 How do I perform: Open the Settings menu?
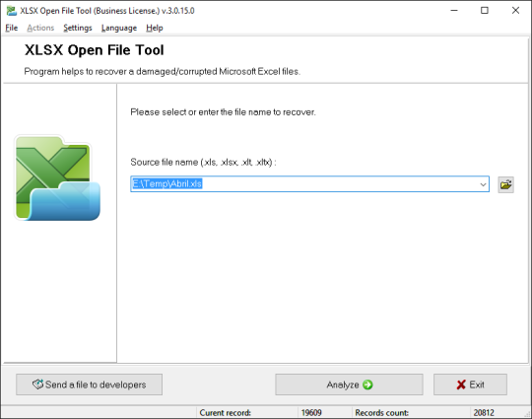click(78, 28)
